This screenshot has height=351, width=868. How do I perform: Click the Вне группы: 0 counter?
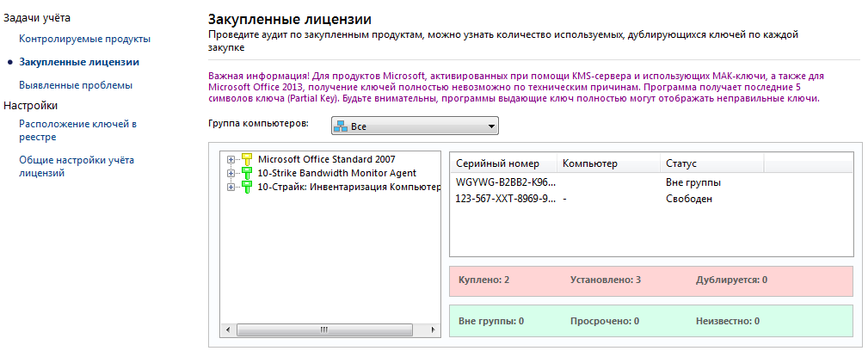point(491,321)
